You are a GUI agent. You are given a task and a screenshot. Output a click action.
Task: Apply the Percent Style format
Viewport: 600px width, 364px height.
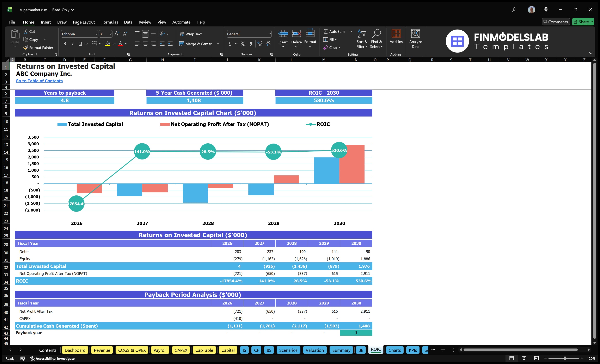coord(243,44)
